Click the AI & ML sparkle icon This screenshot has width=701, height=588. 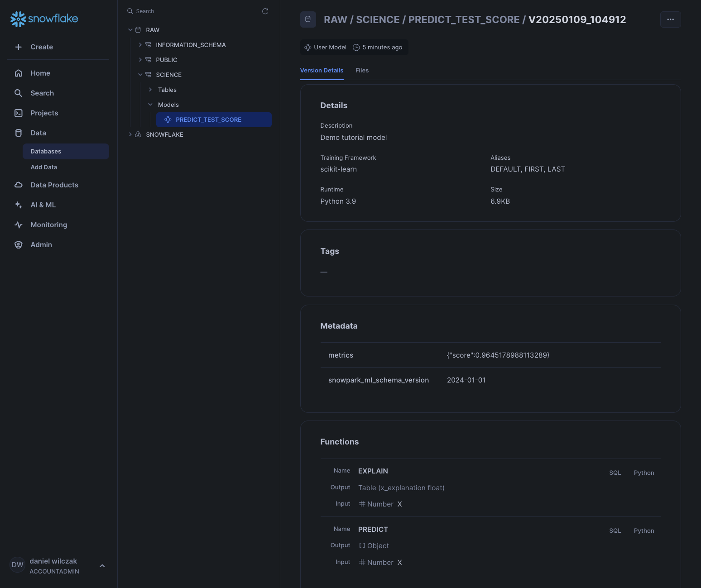[x=19, y=205]
